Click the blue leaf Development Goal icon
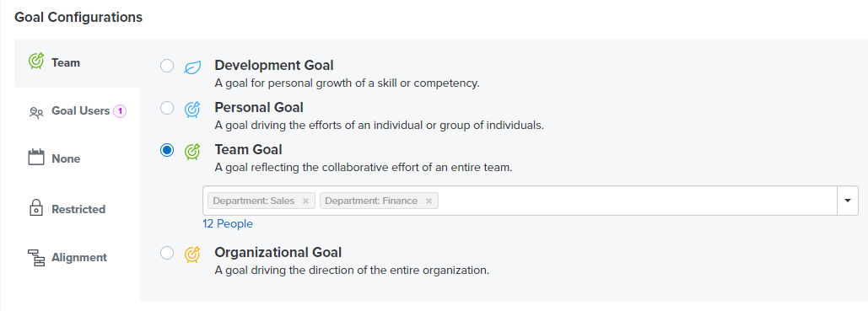 click(192, 67)
